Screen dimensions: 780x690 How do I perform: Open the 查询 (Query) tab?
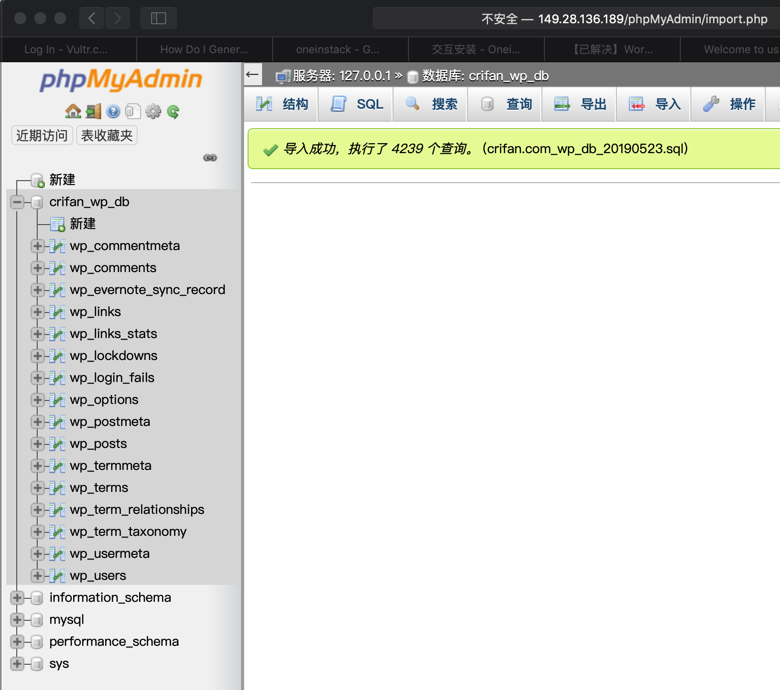pyautogui.click(x=504, y=104)
